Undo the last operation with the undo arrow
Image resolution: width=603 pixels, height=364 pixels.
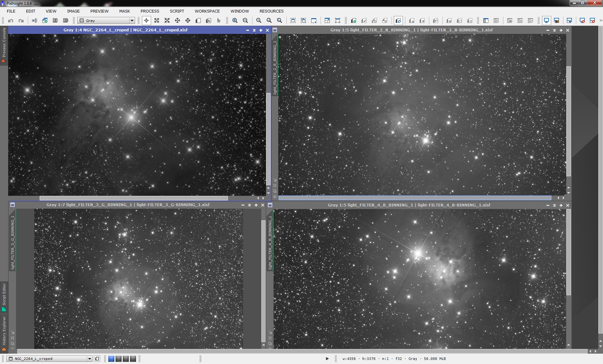pyautogui.click(x=11, y=21)
